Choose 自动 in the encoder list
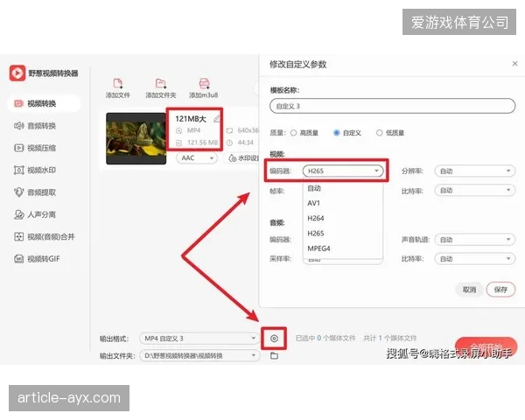Image resolution: width=525 pixels, height=420 pixels. point(343,188)
